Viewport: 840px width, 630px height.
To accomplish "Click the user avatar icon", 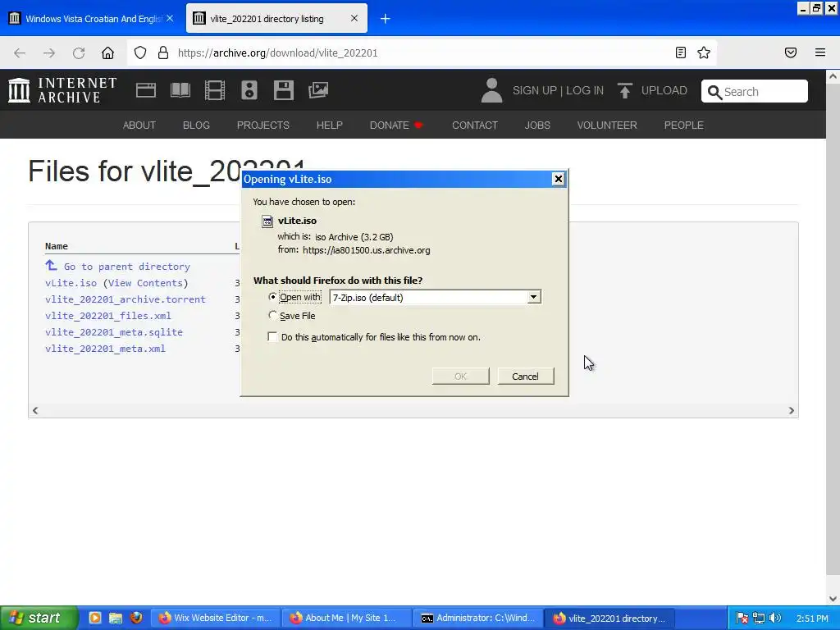I will click(x=491, y=90).
